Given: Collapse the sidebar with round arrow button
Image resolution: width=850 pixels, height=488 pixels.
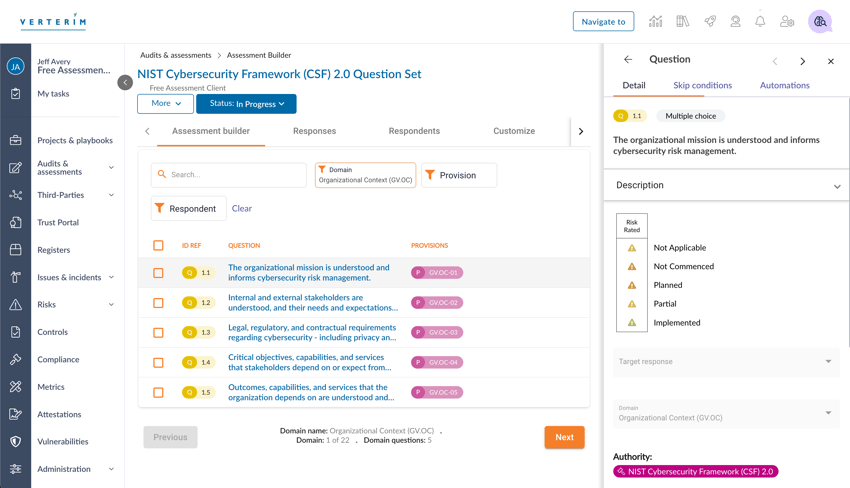Looking at the screenshot, I should tap(125, 82).
